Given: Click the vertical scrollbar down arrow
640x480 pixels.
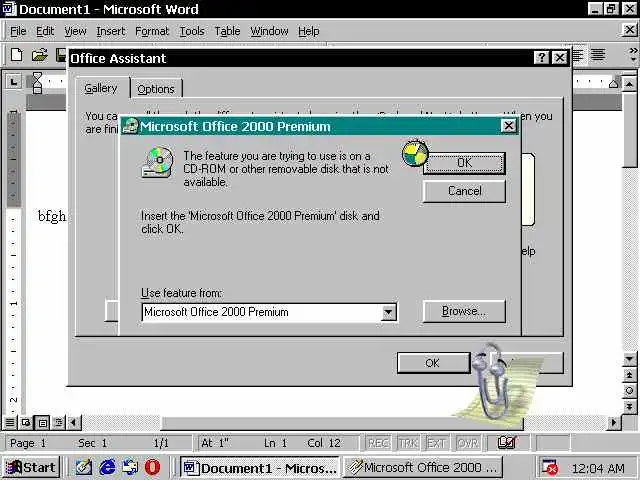Looking at the screenshot, I should pos(629,359).
